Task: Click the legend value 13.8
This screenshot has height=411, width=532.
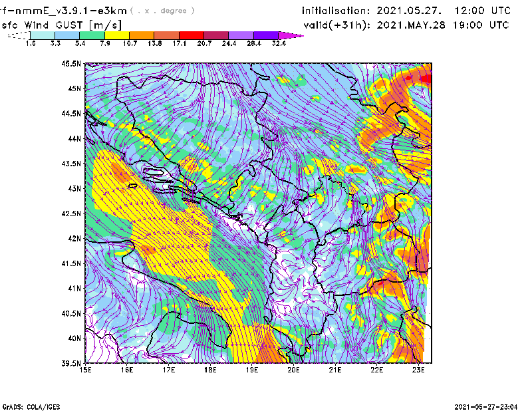Action: pos(155,43)
